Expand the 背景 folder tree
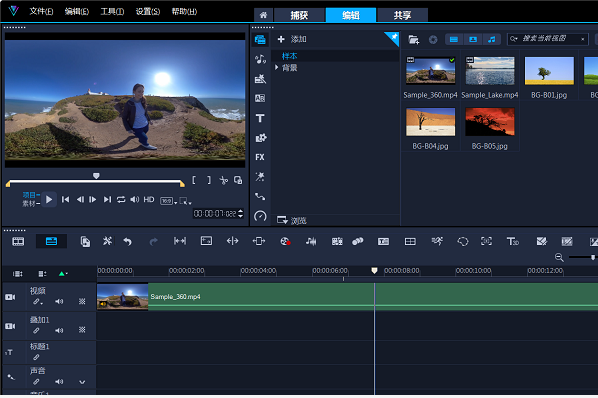The width and height of the screenshot is (598, 398). pos(276,67)
